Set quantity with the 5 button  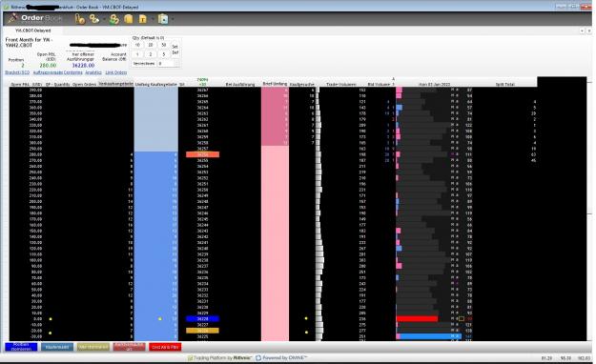click(164, 54)
